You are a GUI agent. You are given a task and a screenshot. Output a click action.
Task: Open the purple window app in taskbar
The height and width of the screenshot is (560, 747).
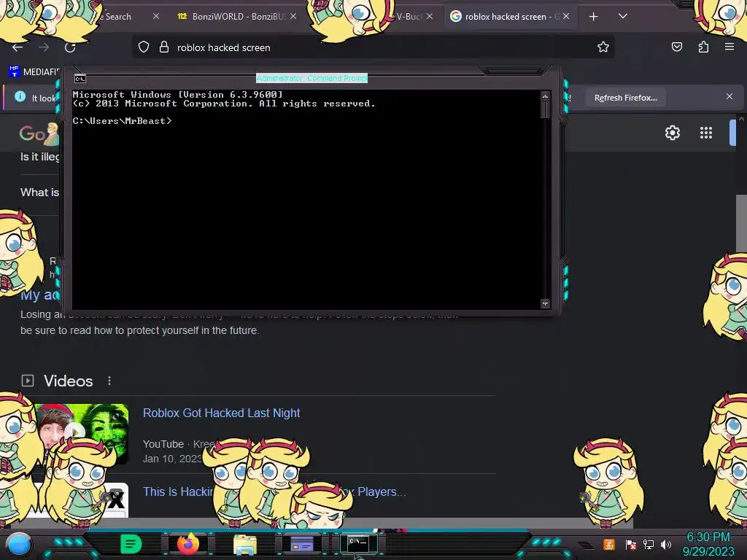302,544
